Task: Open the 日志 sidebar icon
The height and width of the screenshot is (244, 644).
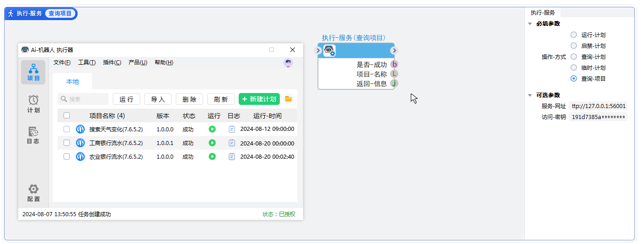Action: 33,135
